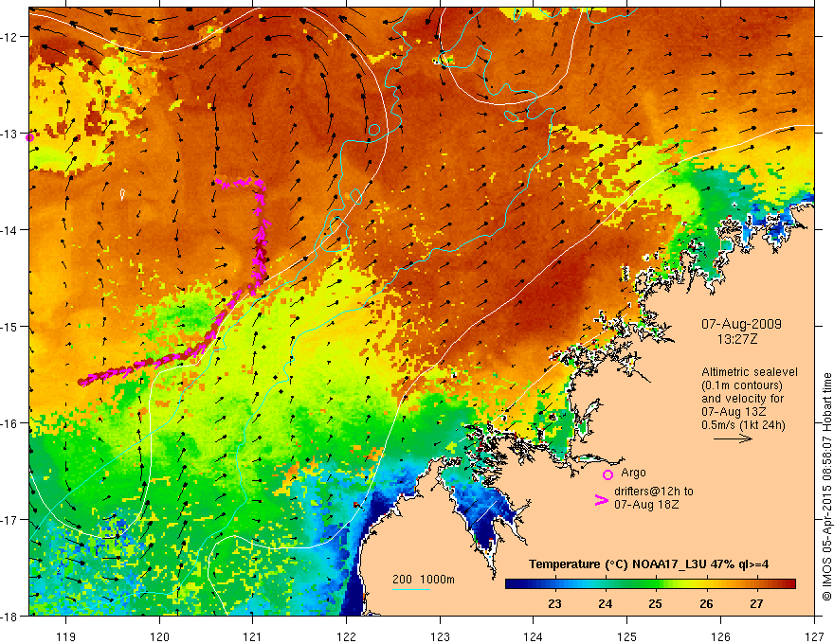This screenshot has width=834, height=644.
Task: Click the '07-Aug 13Z' velocity date text
Action: pyautogui.click(x=734, y=412)
